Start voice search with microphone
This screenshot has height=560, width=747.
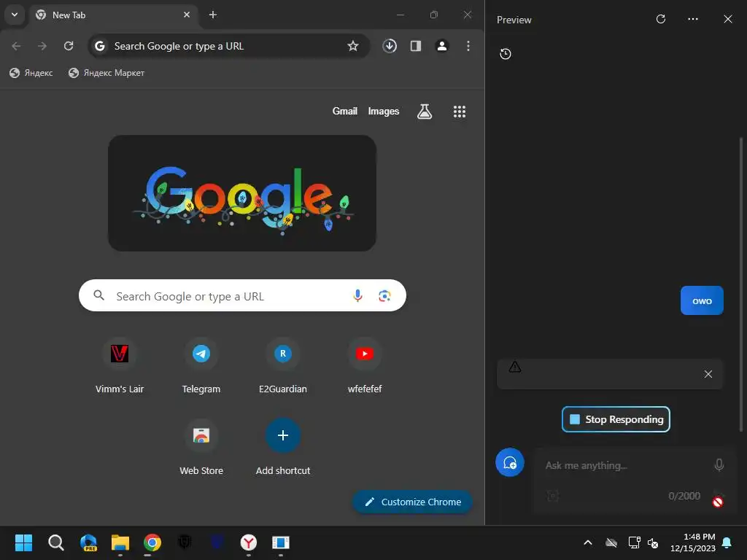point(357,296)
